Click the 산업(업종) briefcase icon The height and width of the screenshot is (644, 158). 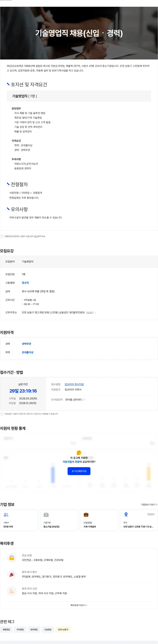pyautogui.click(x=86, y=514)
